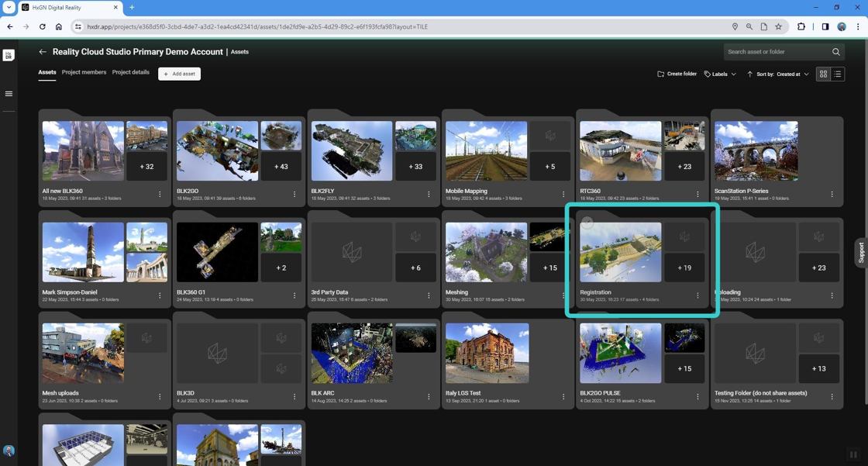Open options menu for RTC360 folder

click(698, 195)
